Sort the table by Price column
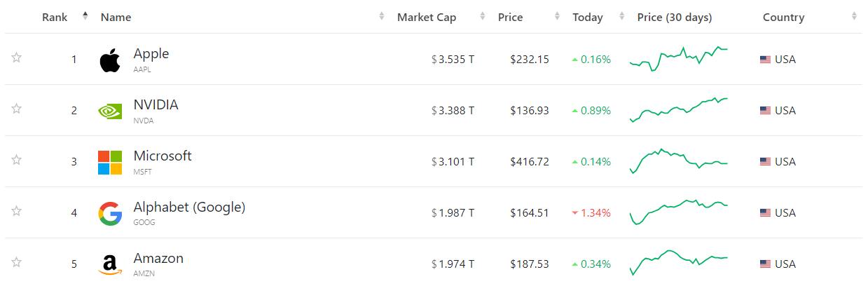 click(510, 18)
